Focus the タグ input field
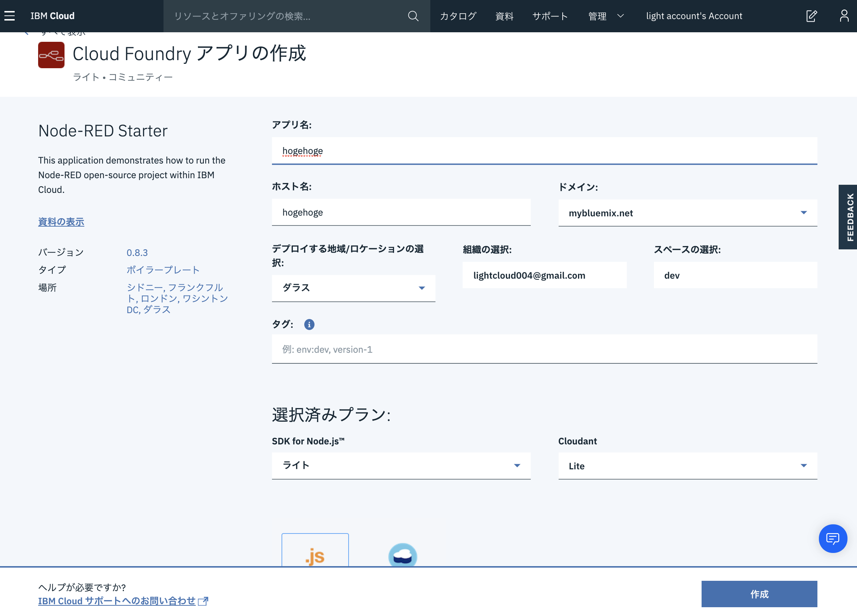 click(544, 349)
